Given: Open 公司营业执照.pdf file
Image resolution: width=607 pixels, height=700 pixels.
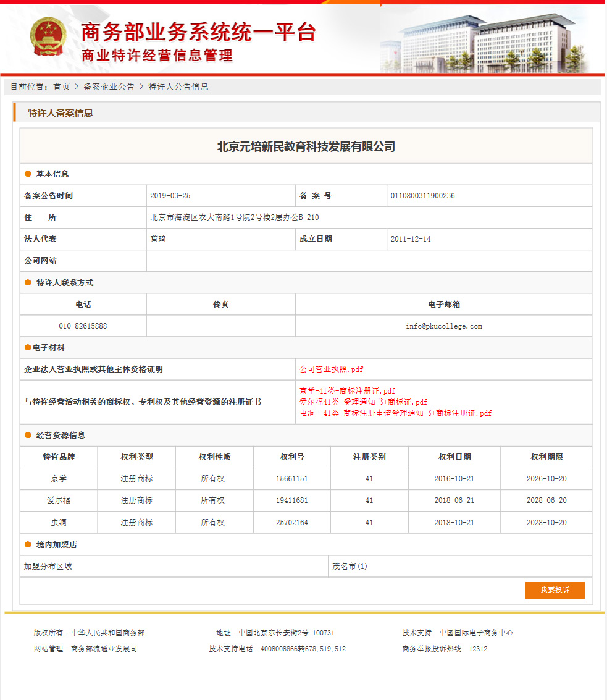Looking at the screenshot, I should click(x=331, y=369).
